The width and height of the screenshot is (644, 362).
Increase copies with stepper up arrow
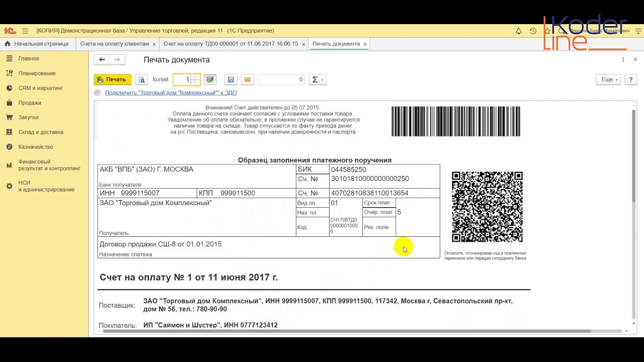pos(195,77)
